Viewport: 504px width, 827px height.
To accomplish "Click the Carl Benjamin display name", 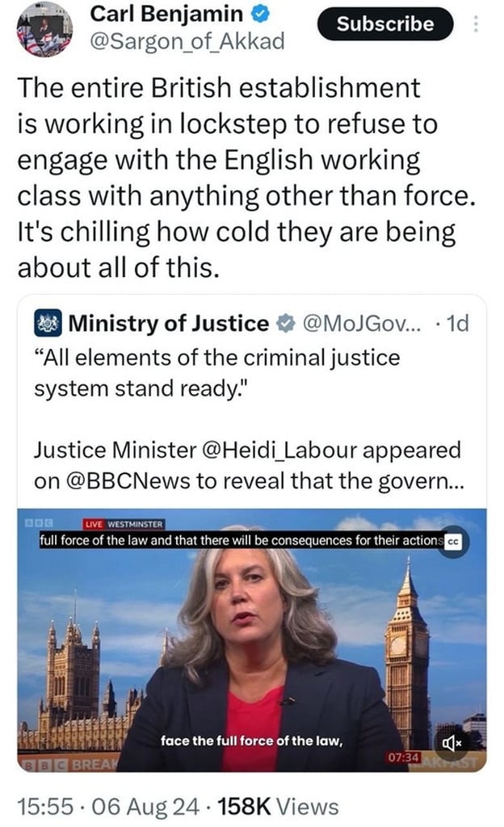I will 166,14.
